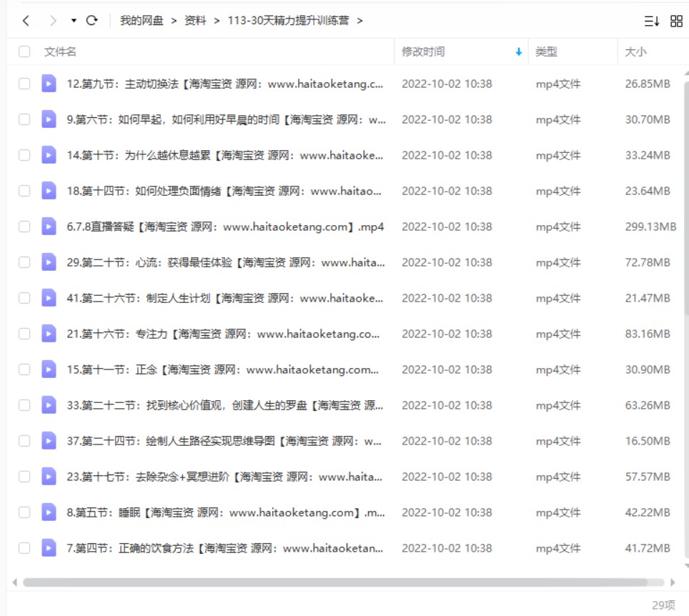689x616 pixels.
Task: Click the 我的网盘 breadcrumb
Action: coord(142,21)
